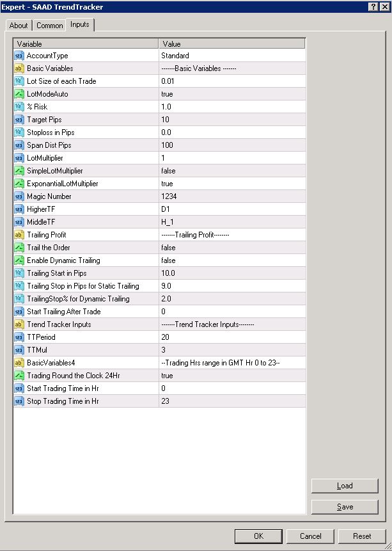The image size is (392, 551).
Task: Click the boolean icon beside Trading Round the Clock 24Hr
Action: [x=19, y=376]
